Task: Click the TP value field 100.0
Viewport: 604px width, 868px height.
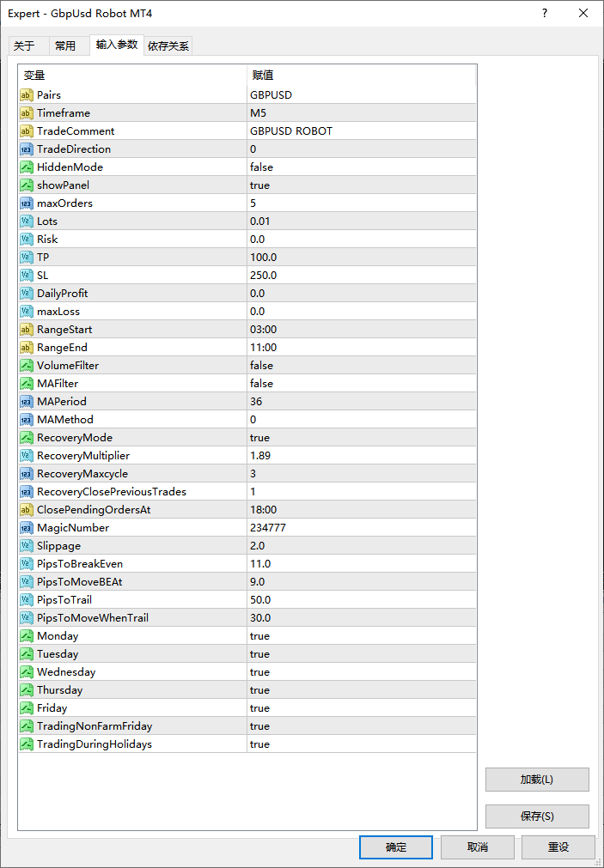Action: [361, 257]
